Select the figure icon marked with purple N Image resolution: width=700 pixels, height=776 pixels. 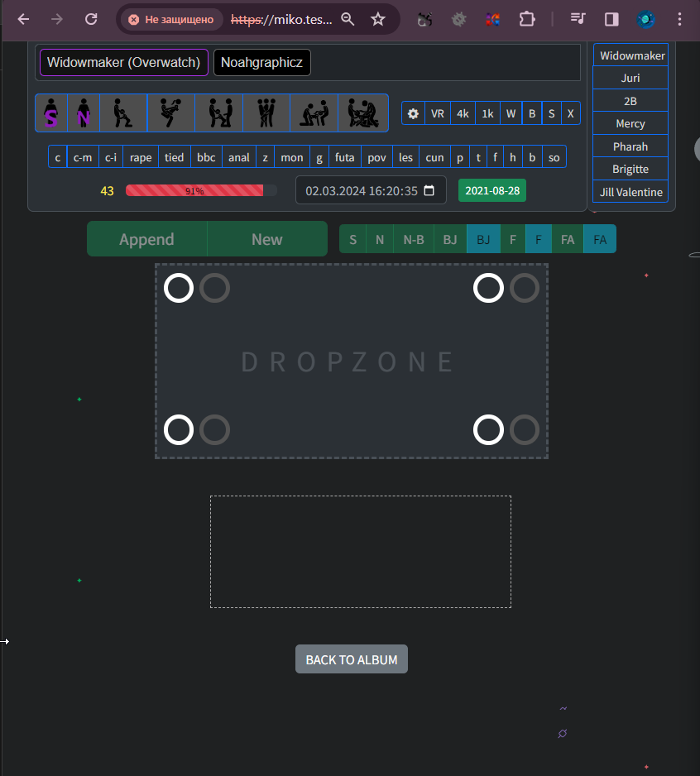pyautogui.click(x=84, y=113)
